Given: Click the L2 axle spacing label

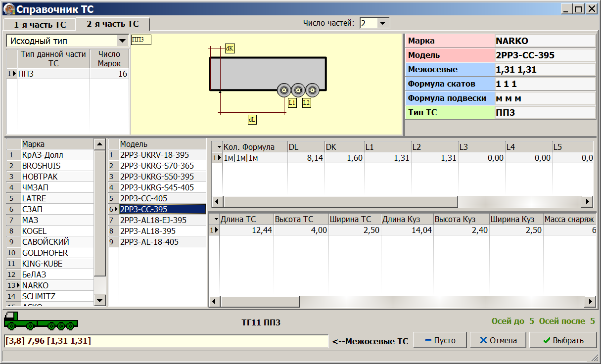Looking at the screenshot, I should point(306,103).
